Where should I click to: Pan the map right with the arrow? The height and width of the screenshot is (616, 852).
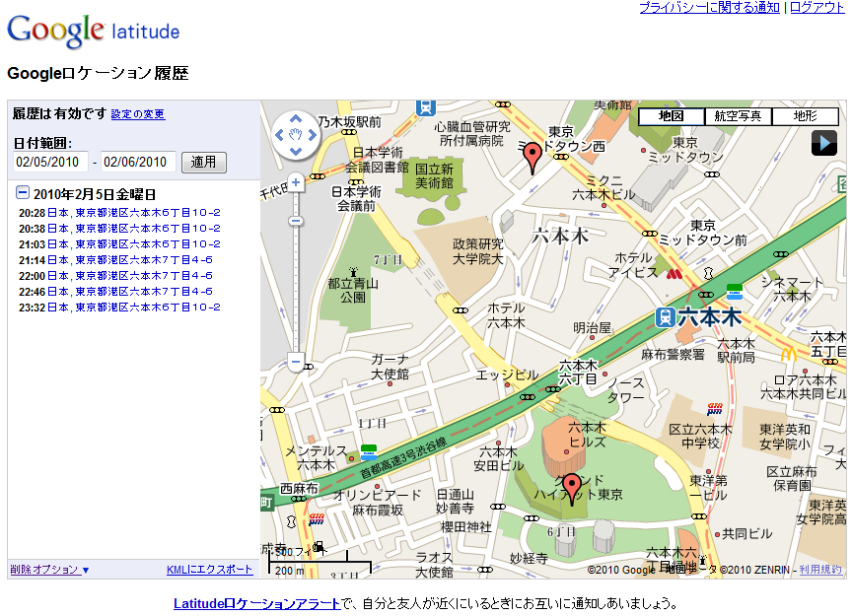pyautogui.click(x=313, y=135)
